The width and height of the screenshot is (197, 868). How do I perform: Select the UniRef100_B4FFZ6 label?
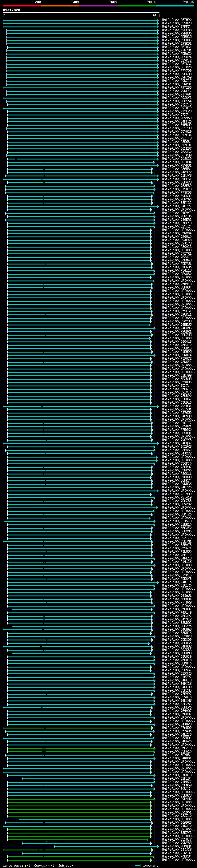click(x=177, y=121)
